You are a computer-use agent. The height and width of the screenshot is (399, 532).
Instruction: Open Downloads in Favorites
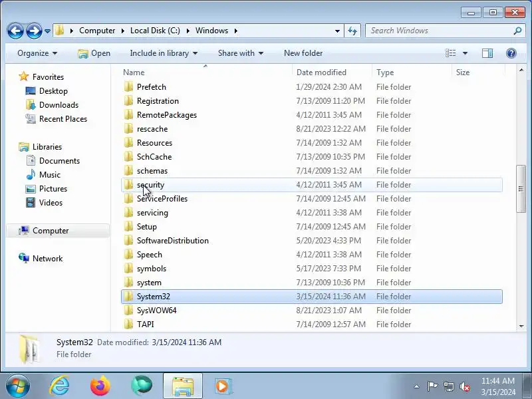(59, 105)
